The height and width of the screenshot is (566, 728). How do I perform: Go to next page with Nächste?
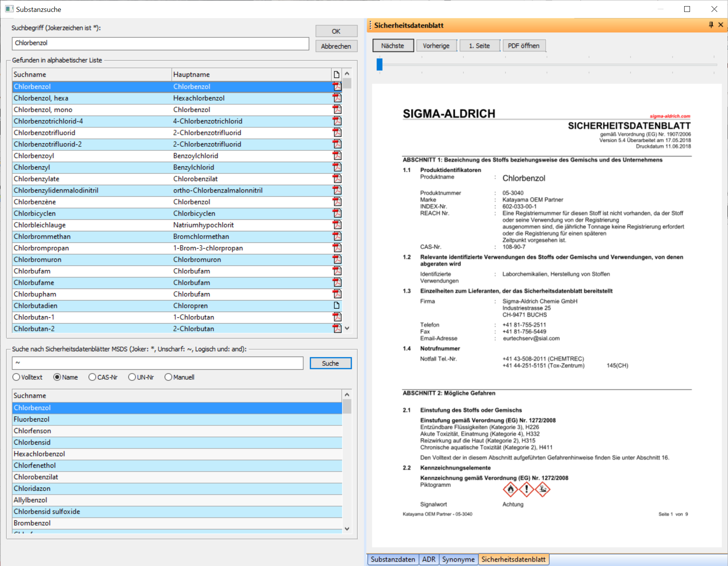pyautogui.click(x=393, y=46)
